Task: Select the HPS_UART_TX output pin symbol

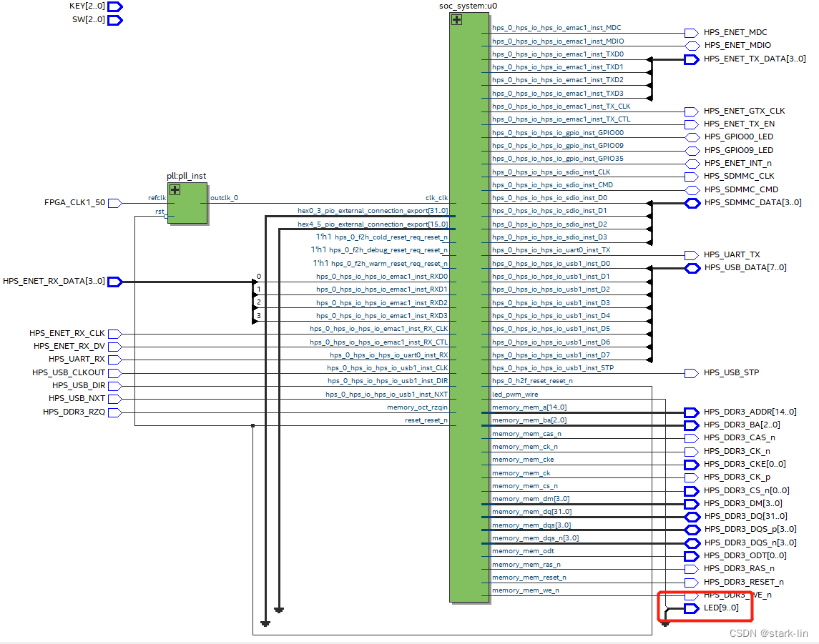Action: coord(692,256)
